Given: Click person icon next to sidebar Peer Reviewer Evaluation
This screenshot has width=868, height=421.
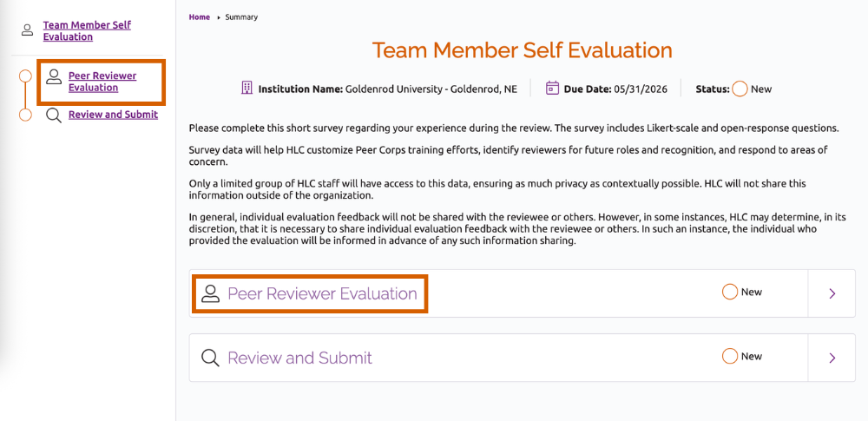Looking at the screenshot, I should (54, 76).
